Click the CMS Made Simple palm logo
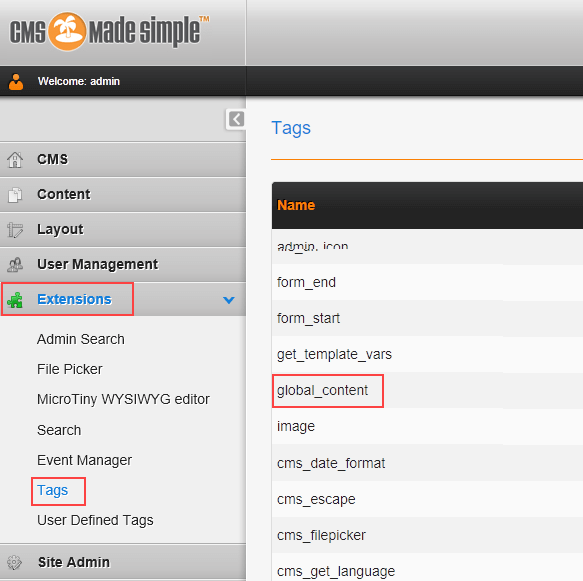This screenshot has height=581, width=583. click(68, 31)
